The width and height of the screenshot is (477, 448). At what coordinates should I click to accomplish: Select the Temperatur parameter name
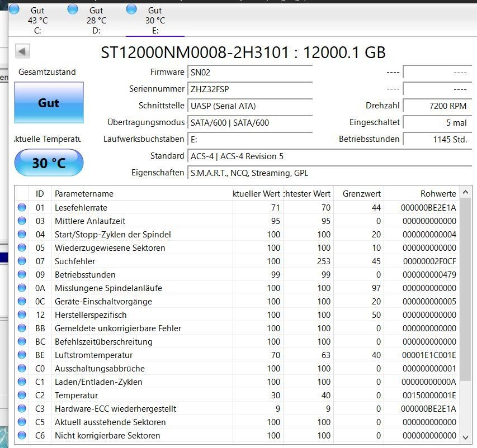[x=77, y=395]
